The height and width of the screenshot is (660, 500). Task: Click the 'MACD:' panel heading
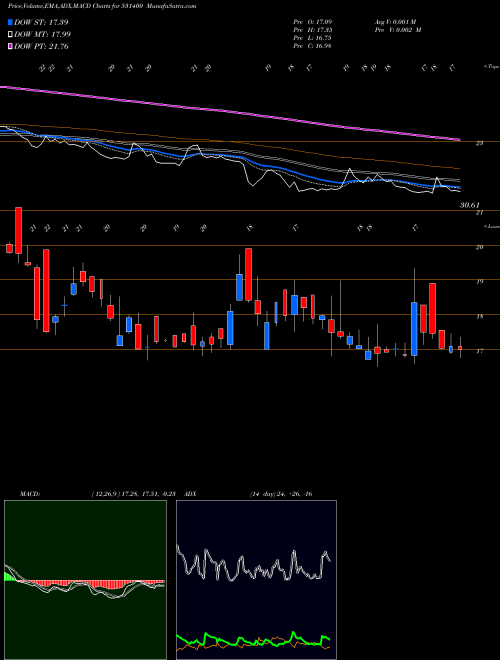pos(30,494)
